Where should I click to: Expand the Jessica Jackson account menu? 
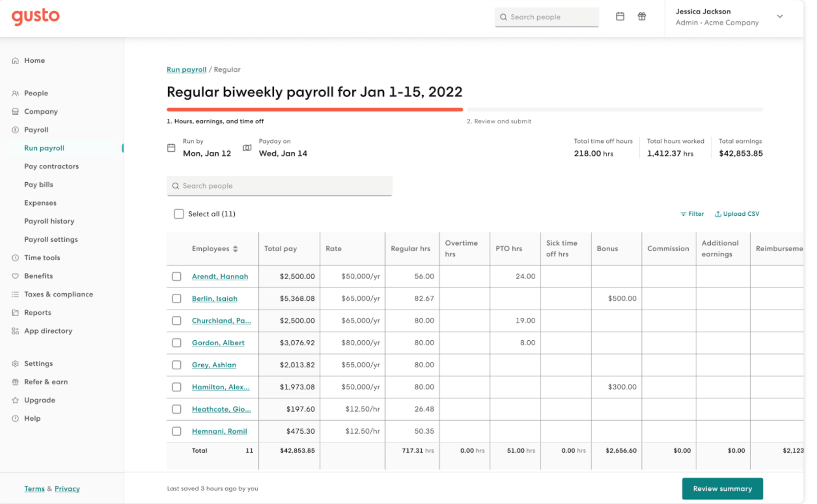(780, 16)
